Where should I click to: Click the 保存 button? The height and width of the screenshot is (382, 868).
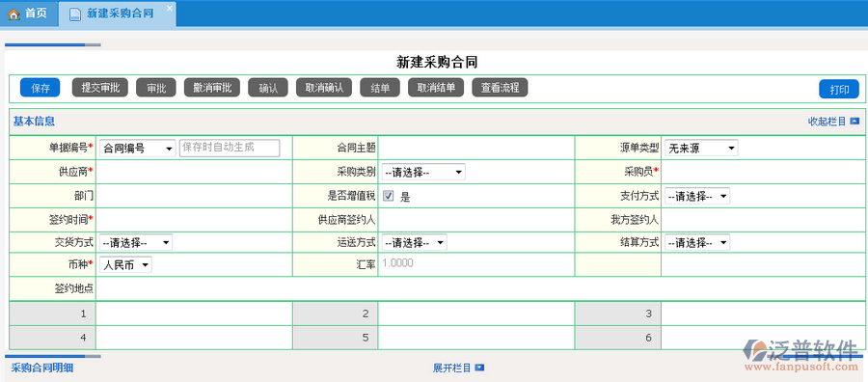tap(40, 88)
